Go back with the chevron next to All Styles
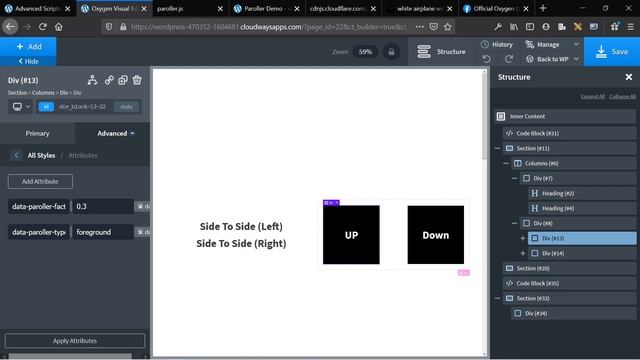Screen dimensions: 640x360 [x=16, y=155]
